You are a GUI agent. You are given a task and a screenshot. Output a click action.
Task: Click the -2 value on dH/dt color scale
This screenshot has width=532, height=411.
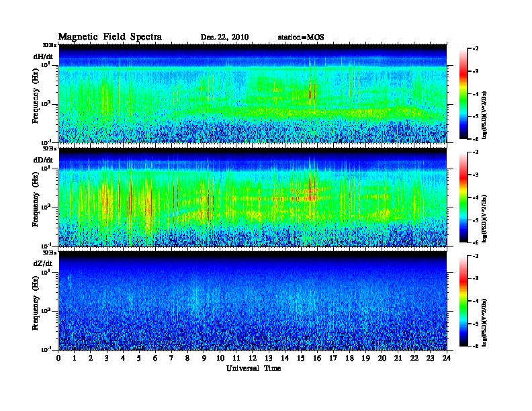point(476,49)
